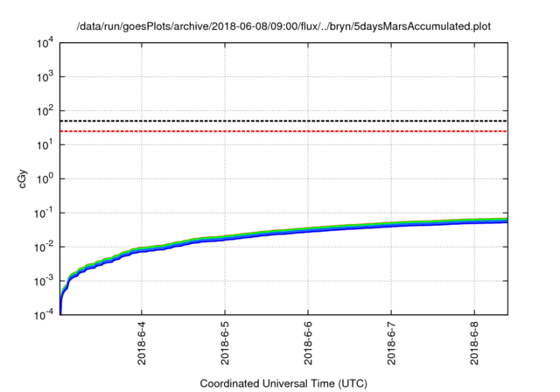The width and height of the screenshot is (560, 392).
Task: Click the 10^-3 y-axis tick label
Action: coord(45,282)
